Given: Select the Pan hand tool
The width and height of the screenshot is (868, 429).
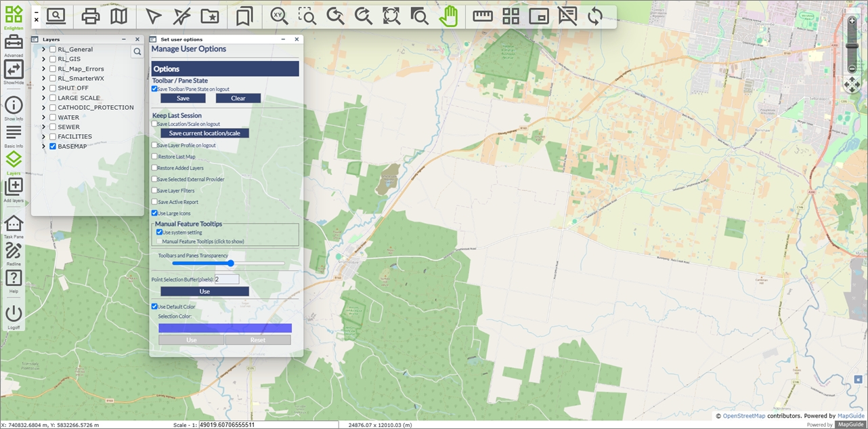Looking at the screenshot, I should click(x=448, y=16).
